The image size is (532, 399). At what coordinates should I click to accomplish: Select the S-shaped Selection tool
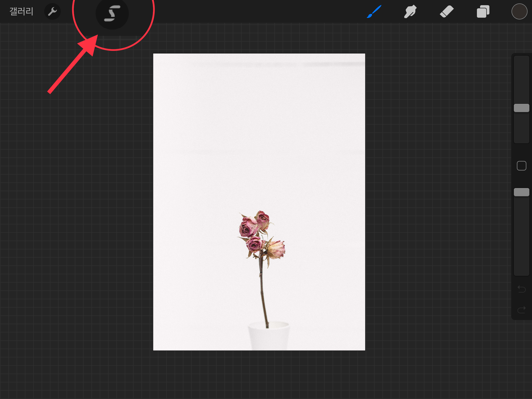112,14
